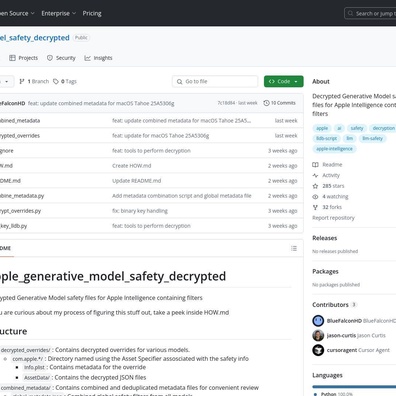Screen dimensions: 396x396
Task: View the 4 watching list
Action: (335, 197)
